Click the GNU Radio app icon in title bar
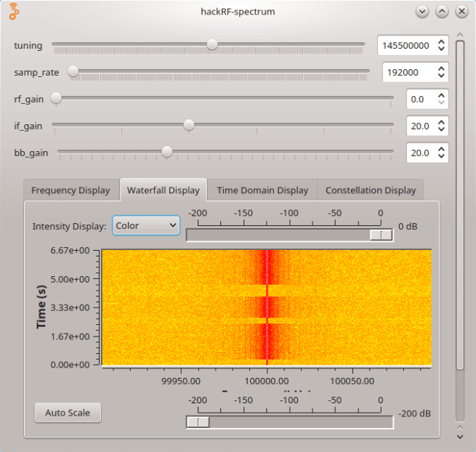Viewport: 476px width, 452px height. [14, 12]
